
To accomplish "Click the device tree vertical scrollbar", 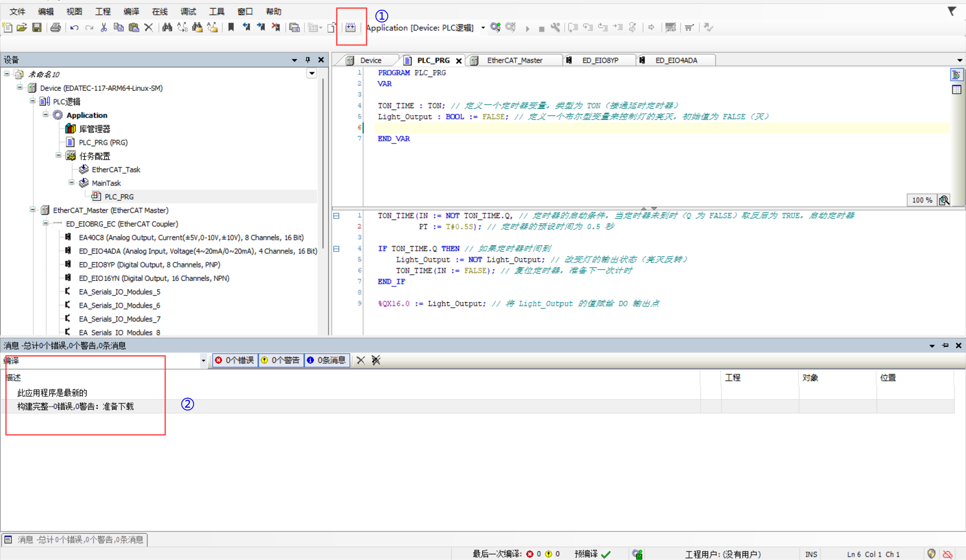I will pos(323,164).
